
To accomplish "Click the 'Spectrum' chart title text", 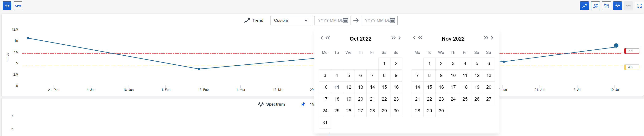I will click(x=276, y=104).
